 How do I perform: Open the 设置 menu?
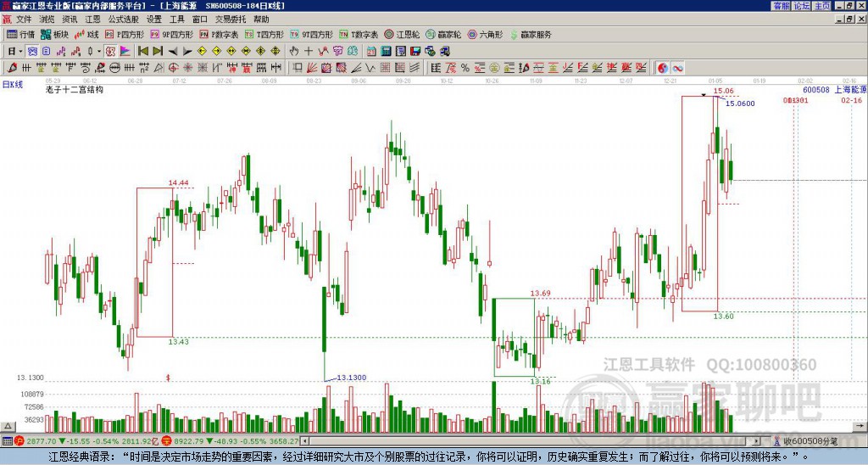(154, 20)
